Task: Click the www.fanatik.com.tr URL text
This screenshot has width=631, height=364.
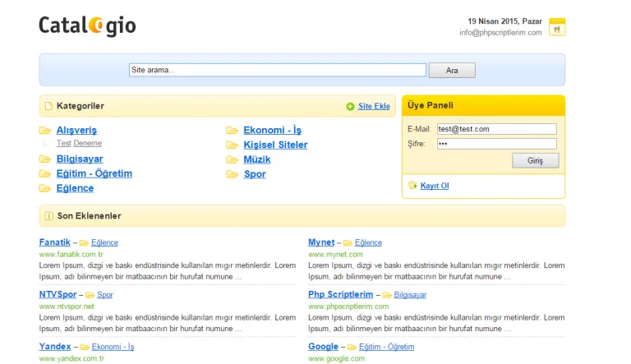Action: (x=71, y=255)
